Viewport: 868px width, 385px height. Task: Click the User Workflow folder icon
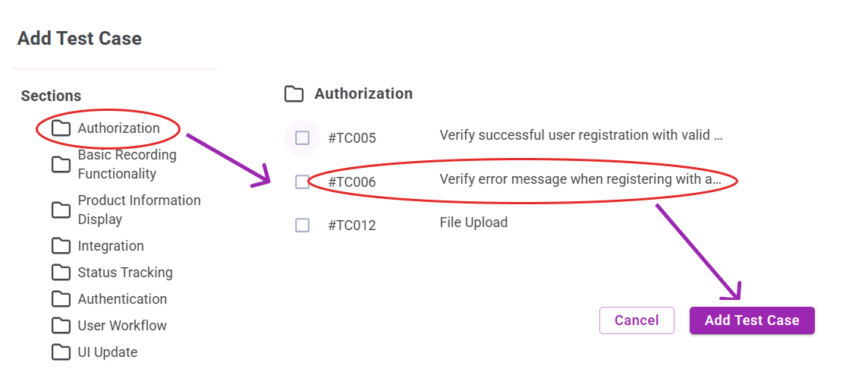(x=61, y=326)
